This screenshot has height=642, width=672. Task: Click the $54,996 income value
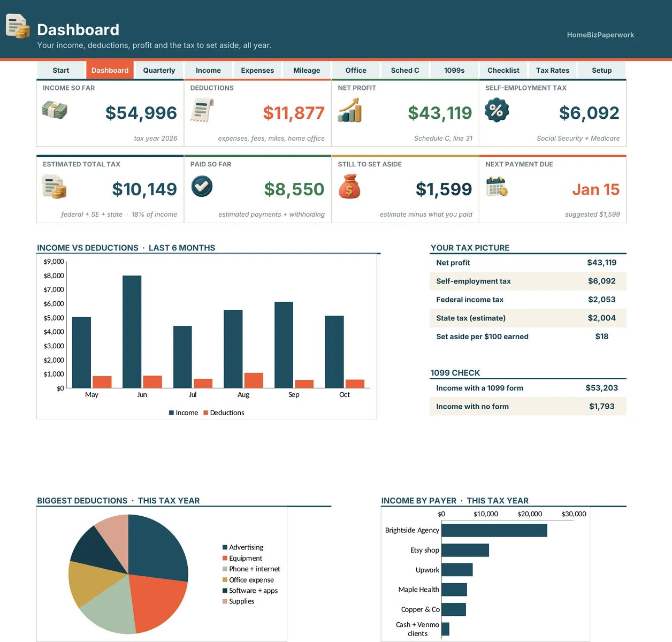pos(141,113)
